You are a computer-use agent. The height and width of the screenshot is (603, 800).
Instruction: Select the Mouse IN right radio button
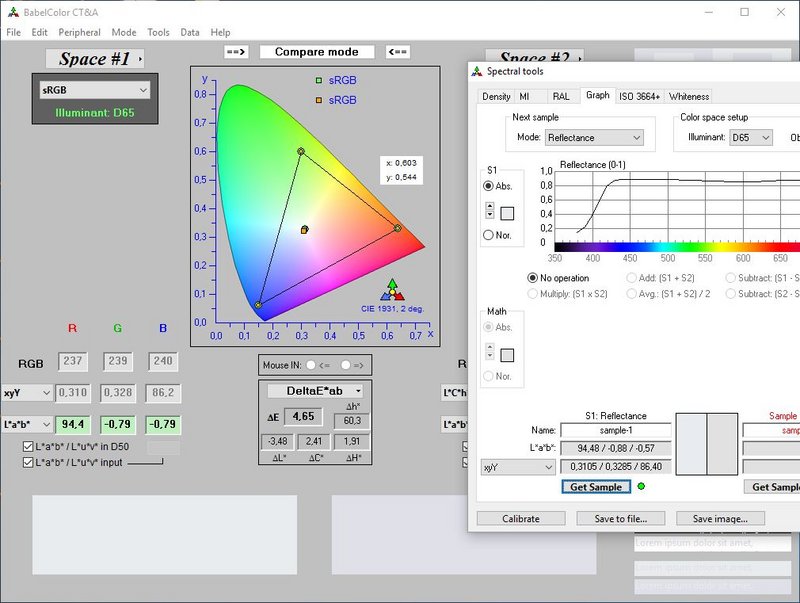(x=346, y=365)
